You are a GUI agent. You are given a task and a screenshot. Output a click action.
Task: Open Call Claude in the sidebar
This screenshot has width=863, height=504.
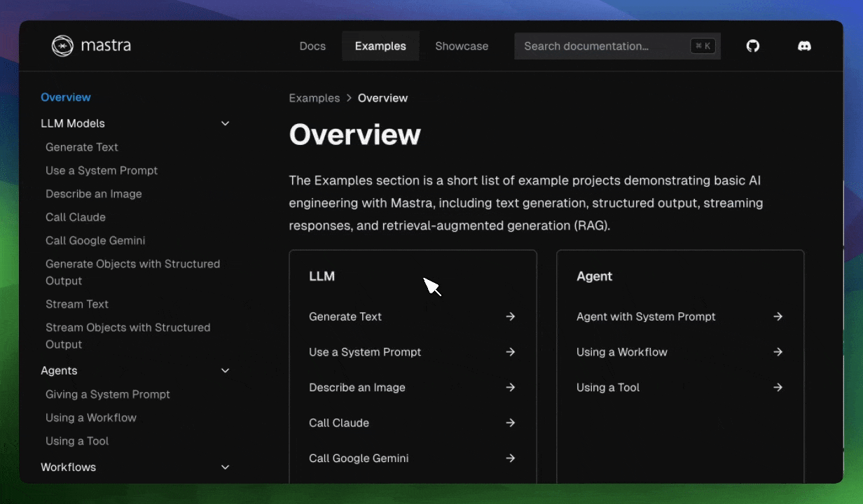pos(76,217)
